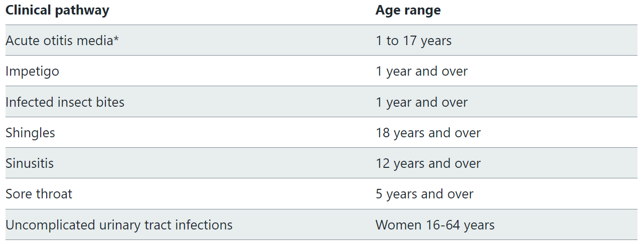Click the Sore throat row label

pyautogui.click(x=39, y=194)
